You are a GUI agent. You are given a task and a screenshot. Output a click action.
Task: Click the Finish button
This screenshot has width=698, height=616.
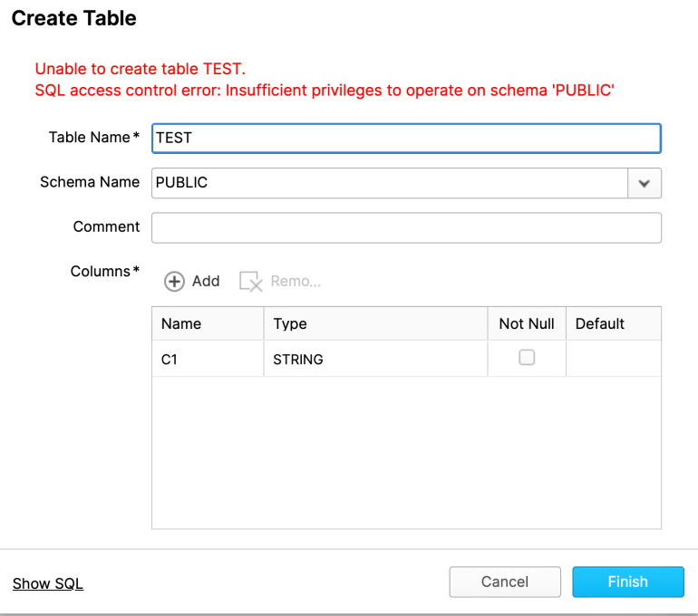tap(628, 582)
